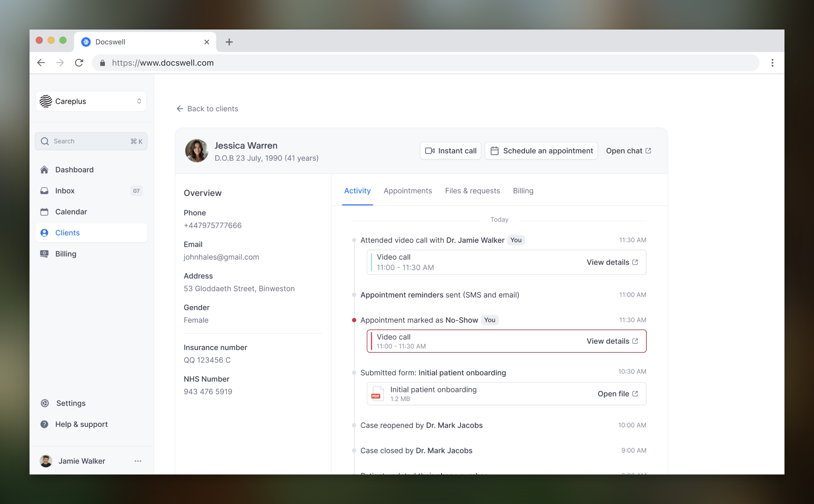Click the email johnhales@gmail.com
814x504 pixels.
click(x=221, y=257)
